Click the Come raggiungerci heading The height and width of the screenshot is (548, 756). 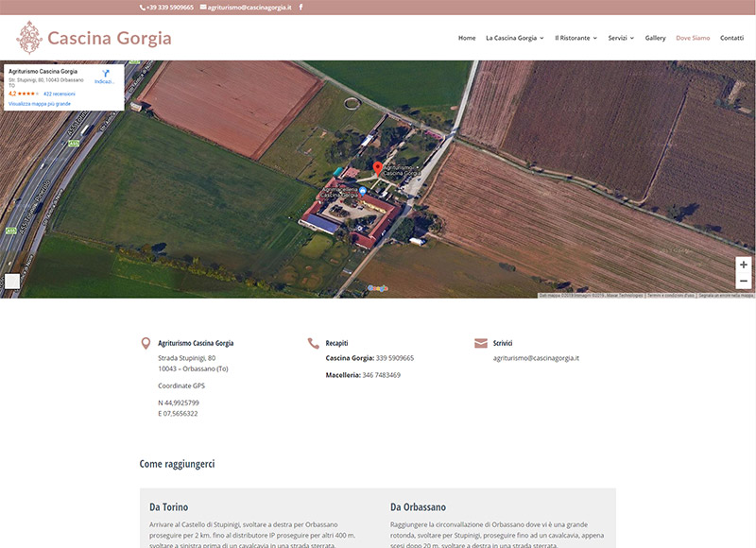(x=177, y=464)
